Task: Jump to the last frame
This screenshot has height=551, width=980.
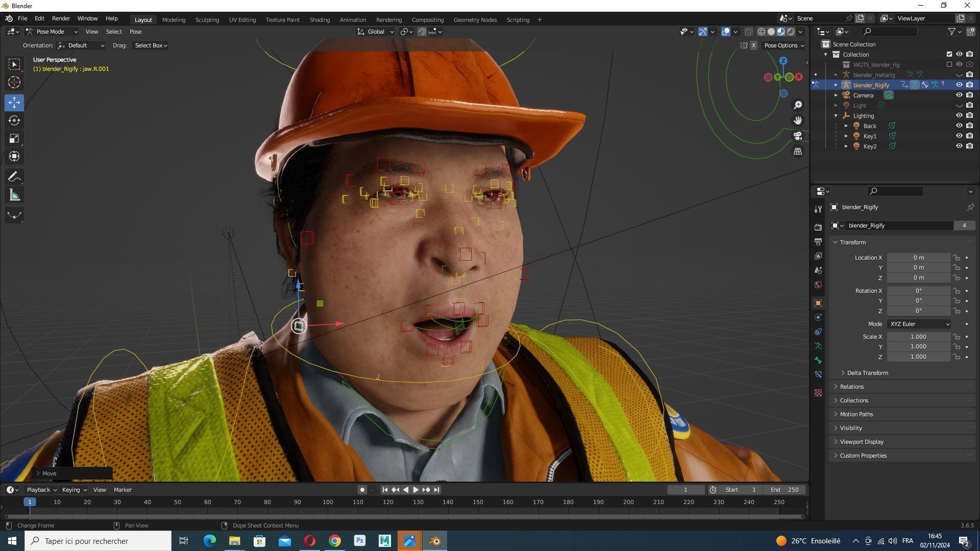Action: coord(436,490)
